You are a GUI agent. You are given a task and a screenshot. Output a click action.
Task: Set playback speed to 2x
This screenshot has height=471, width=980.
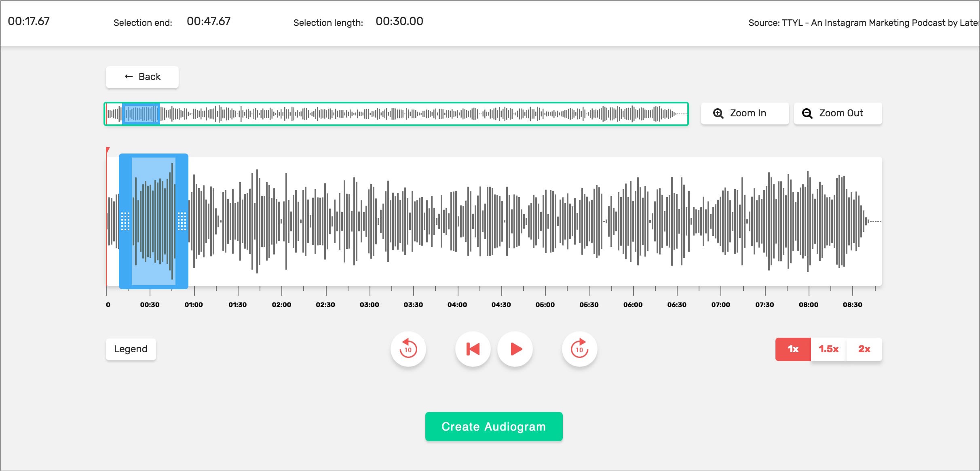(x=864, y=349)
